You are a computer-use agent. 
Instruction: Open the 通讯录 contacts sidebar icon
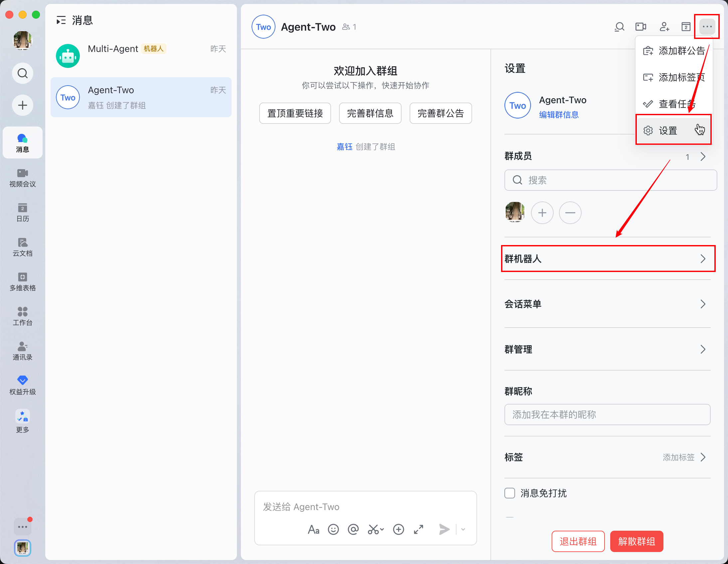pyautogui.click(x=22, y=351)
